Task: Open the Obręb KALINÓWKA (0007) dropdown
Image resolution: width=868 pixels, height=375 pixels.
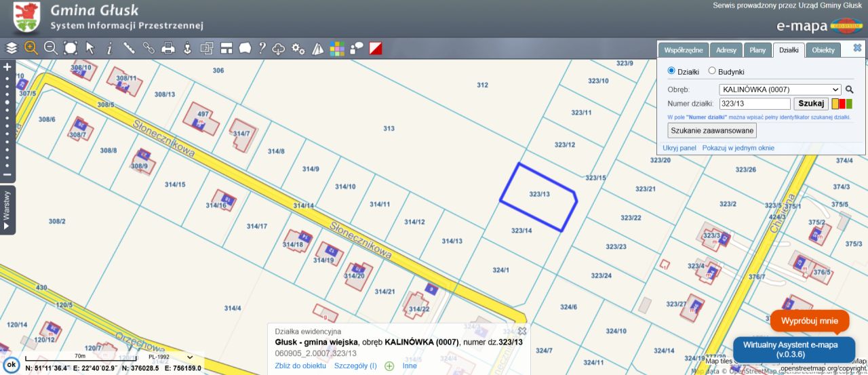Action: click(x=780, y=90)
